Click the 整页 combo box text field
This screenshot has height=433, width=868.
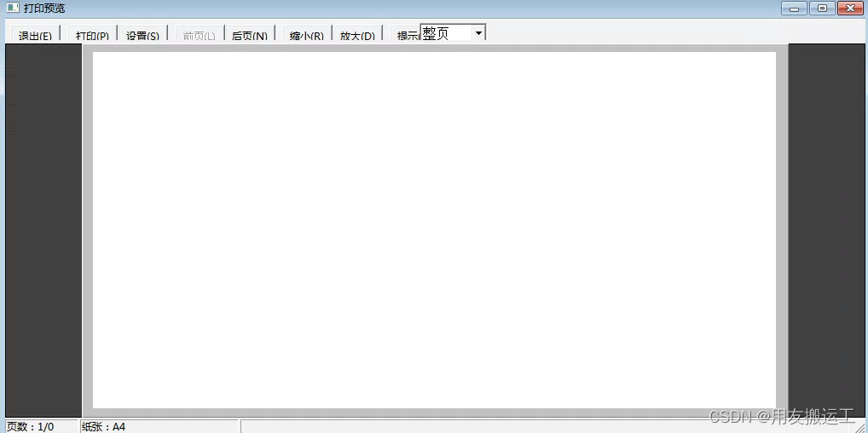tap(447, 33)
